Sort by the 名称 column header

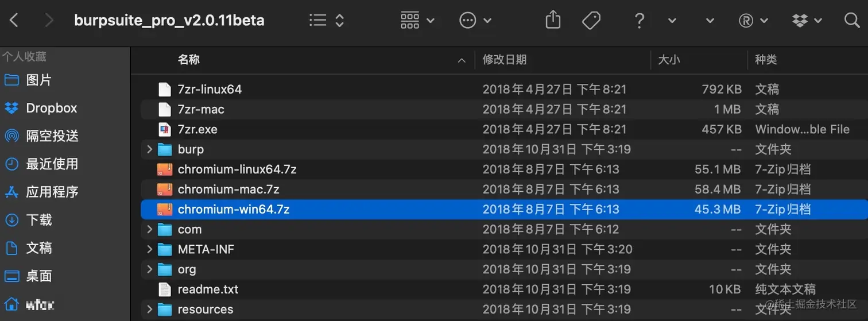[189, 60]
